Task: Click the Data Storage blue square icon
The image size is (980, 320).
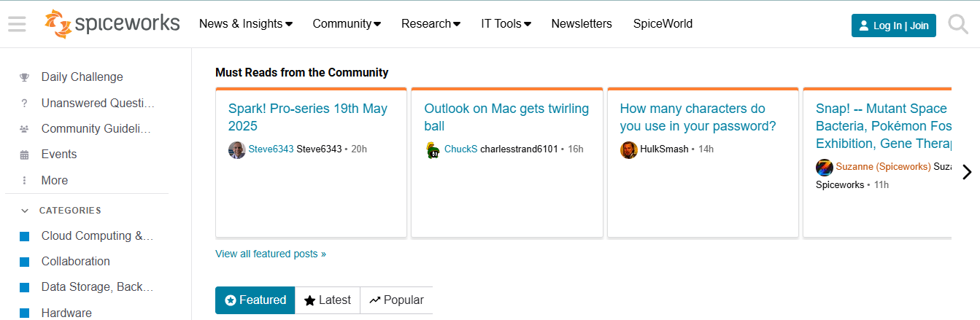Action: [x=24, y=287]
